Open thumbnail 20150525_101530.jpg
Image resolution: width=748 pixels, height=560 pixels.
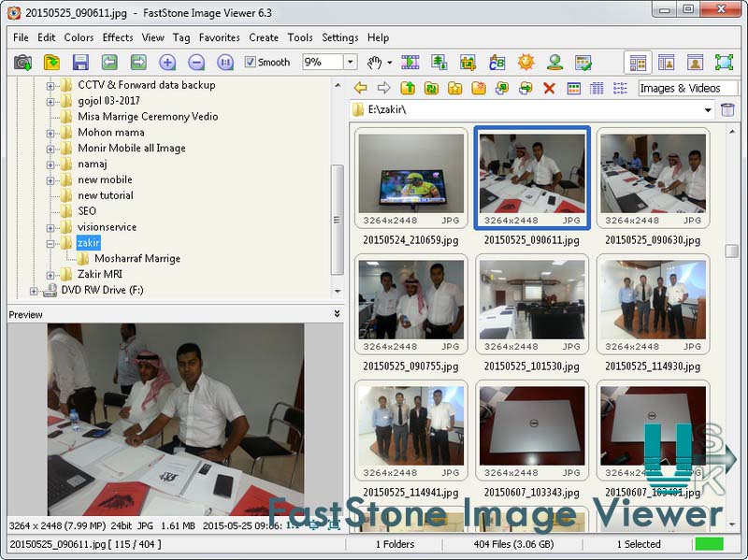point(531,303)
